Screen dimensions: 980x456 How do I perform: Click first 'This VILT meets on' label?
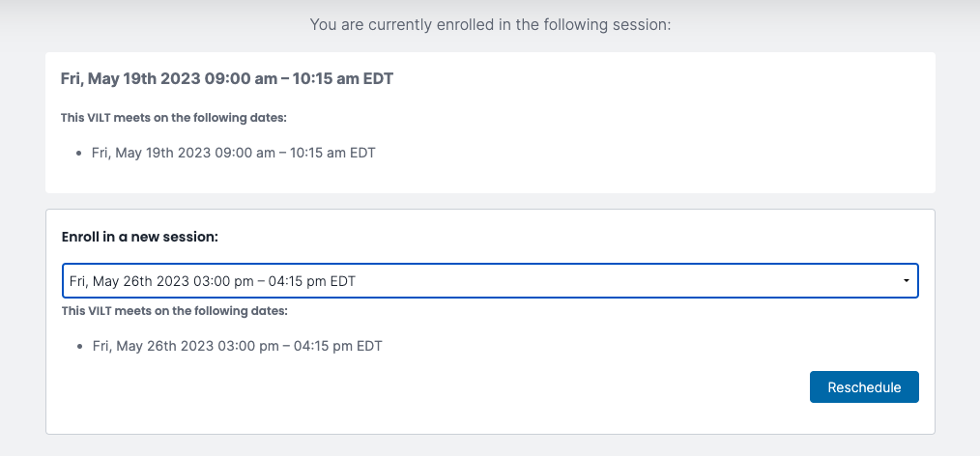coord(173,118)
